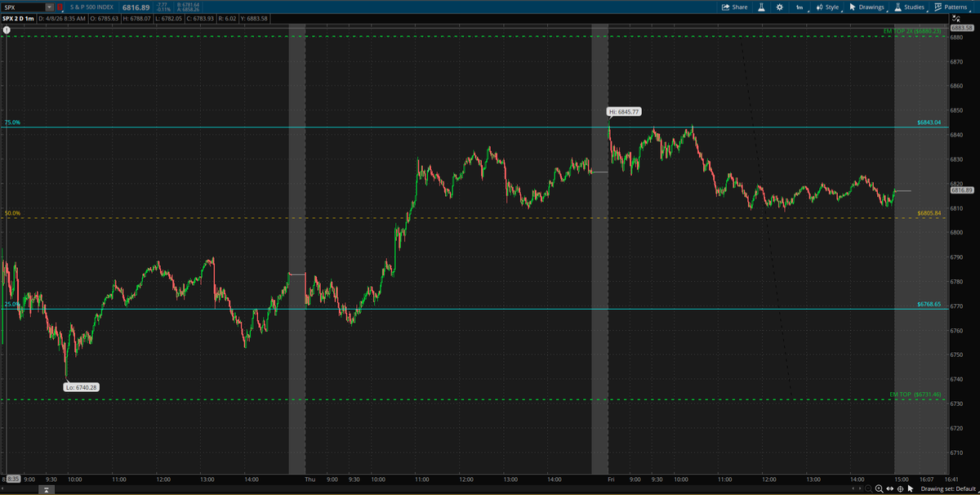Open the chart settings gear icon
The height and width of the screenshot is (495, 980).
pyautogui.click(x=780, y=7)
